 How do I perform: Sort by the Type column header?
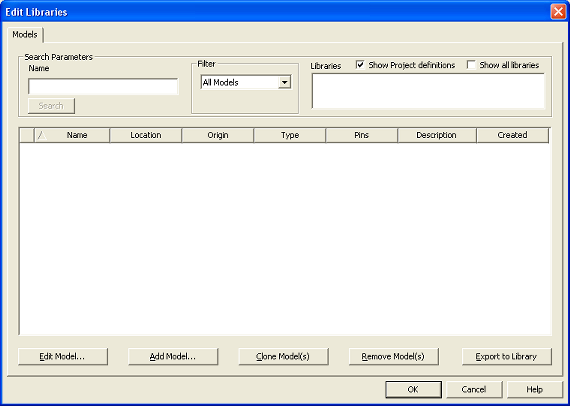290,135
